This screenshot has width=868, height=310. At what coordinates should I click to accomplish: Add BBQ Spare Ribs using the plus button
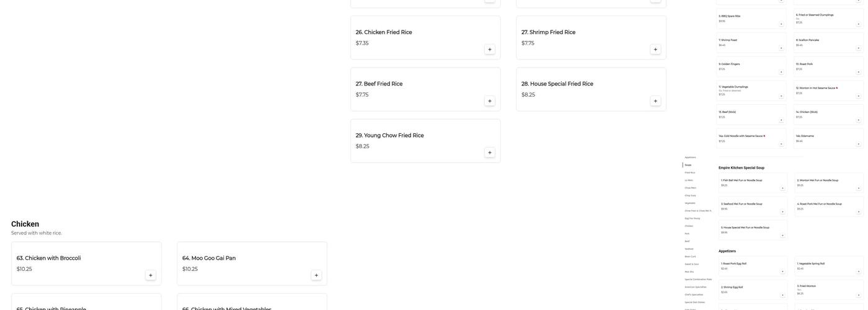tap(781, 24)
